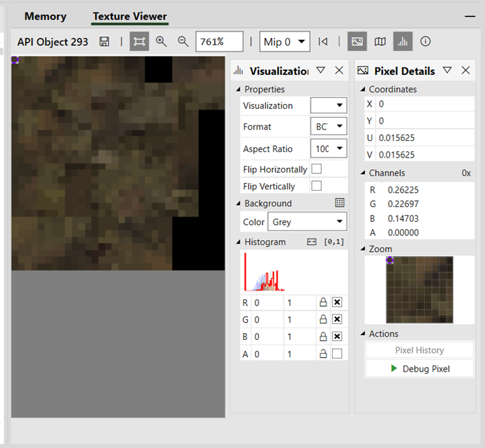This screenshot has width=485, height=448.
Task: Click the R minimum value field
Action: coord(268,303)
